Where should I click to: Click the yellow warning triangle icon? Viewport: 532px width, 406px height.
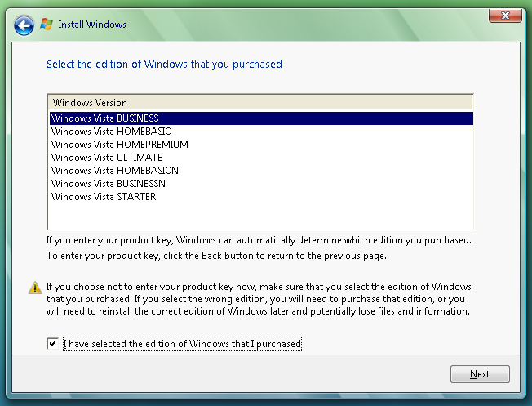(35, 288)
